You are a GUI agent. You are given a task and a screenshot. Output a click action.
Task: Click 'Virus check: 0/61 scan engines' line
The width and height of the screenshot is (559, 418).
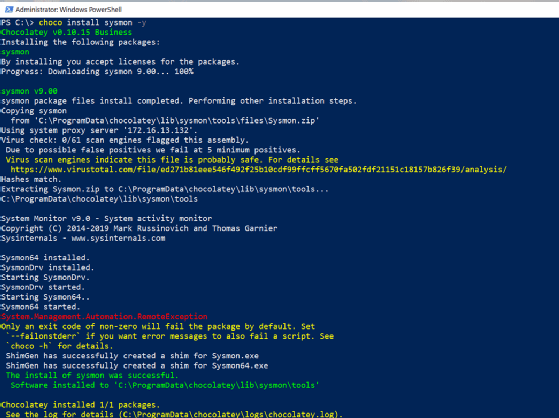point(125,140)
